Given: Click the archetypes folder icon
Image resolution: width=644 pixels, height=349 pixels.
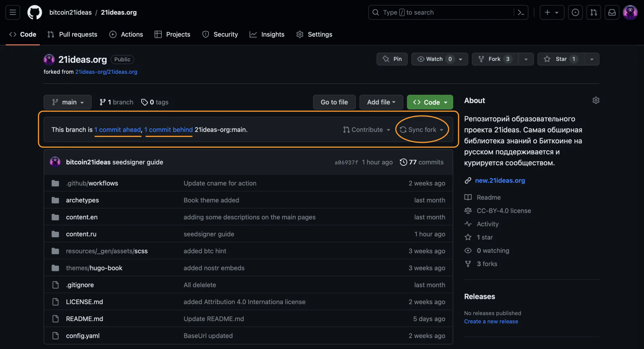Looking at the screenshot, I should (x=56, y=200).
